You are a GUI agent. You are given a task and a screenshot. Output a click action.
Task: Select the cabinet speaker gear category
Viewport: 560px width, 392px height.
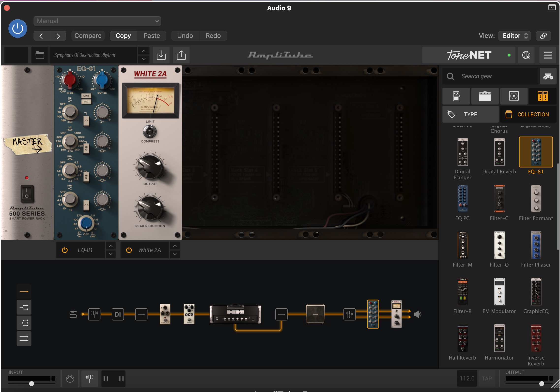click(x=514, y=96)
